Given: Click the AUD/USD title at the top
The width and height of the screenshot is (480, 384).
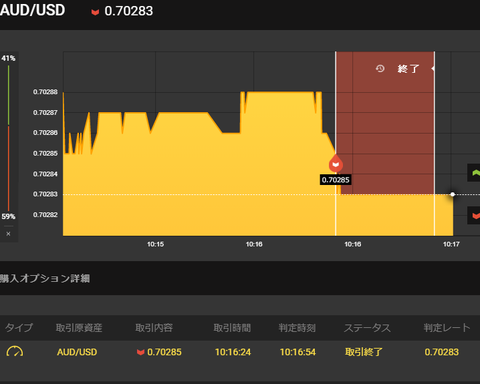Looking at the screenshot, I should point(32,10).
